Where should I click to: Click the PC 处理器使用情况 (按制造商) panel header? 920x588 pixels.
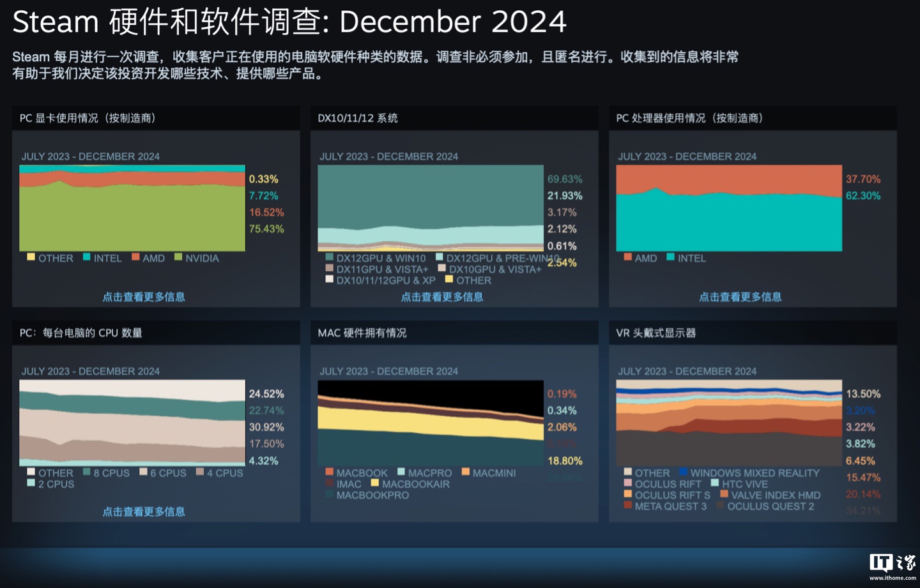(753, 118)
